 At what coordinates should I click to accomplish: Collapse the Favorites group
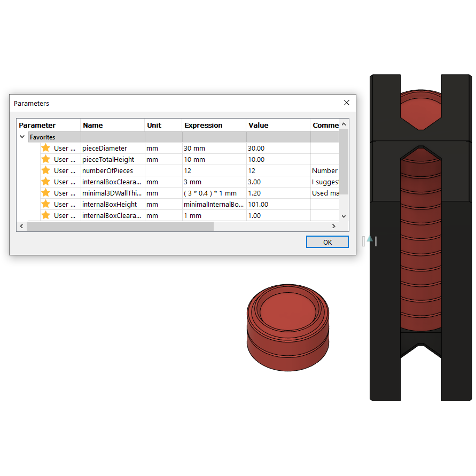pos(22,137)
